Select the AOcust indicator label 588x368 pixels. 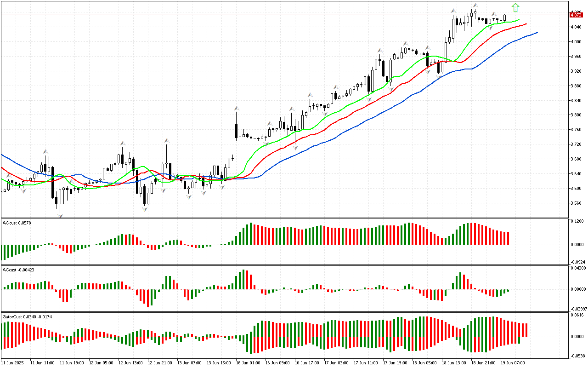(x=16, y=223)
